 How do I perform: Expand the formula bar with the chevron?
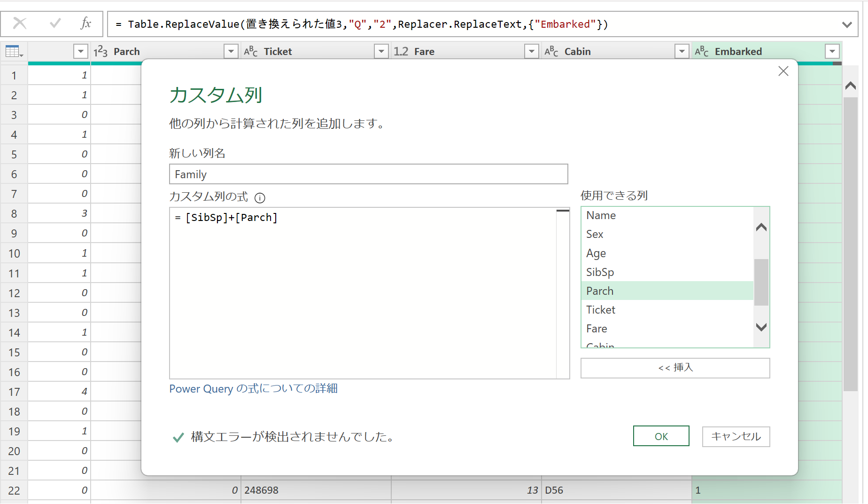point(847,24)
